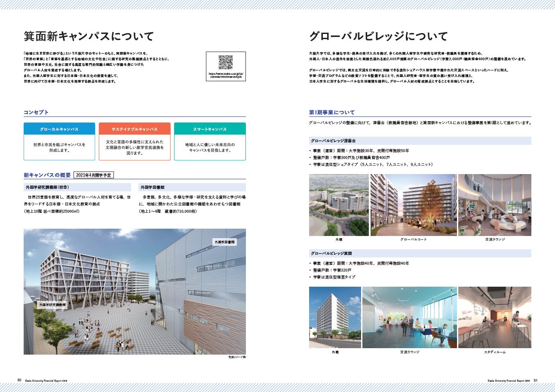Click the グローバルビレッジ箕面 section bar
This screenshot has height=392, width=555.
(x=420, y=253)
